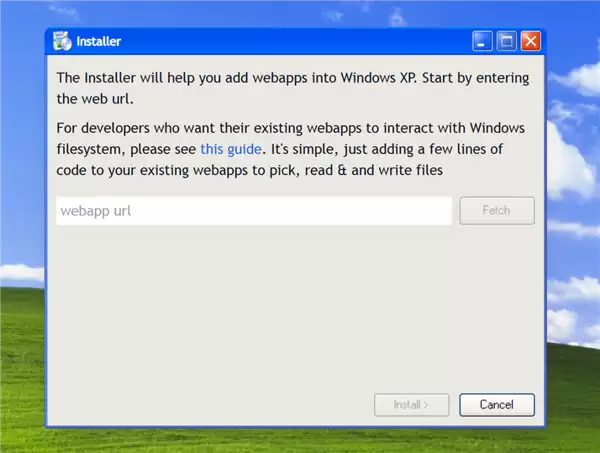Click the Install > button
Image resolution: width=600 pixels, height=453 pixels.
click(410, 405)
